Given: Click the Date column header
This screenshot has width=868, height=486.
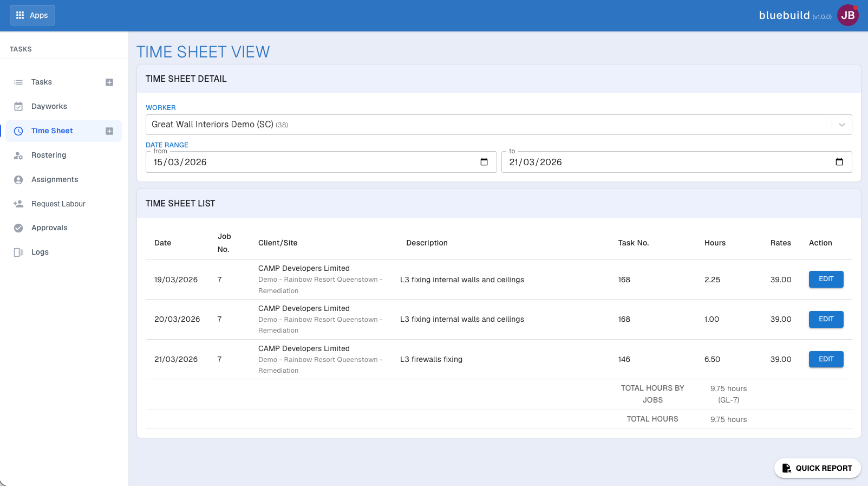Looking at the screenshot, I should click(x=162, y=243).
